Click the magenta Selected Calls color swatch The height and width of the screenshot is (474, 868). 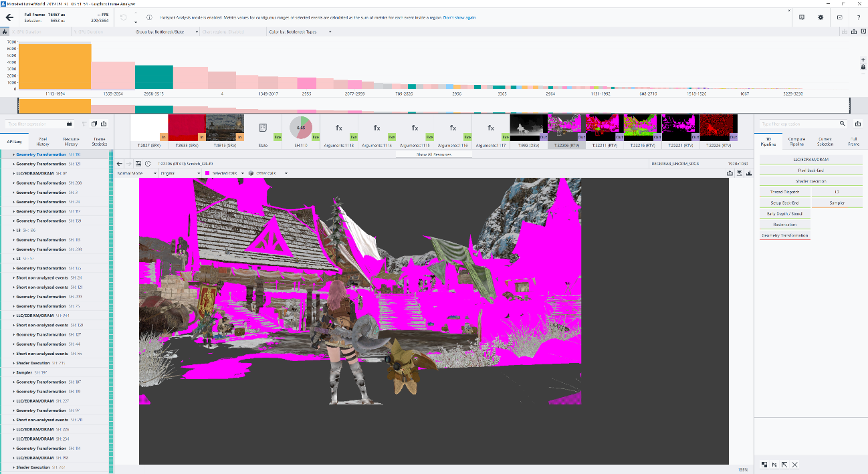coord(207,173)
